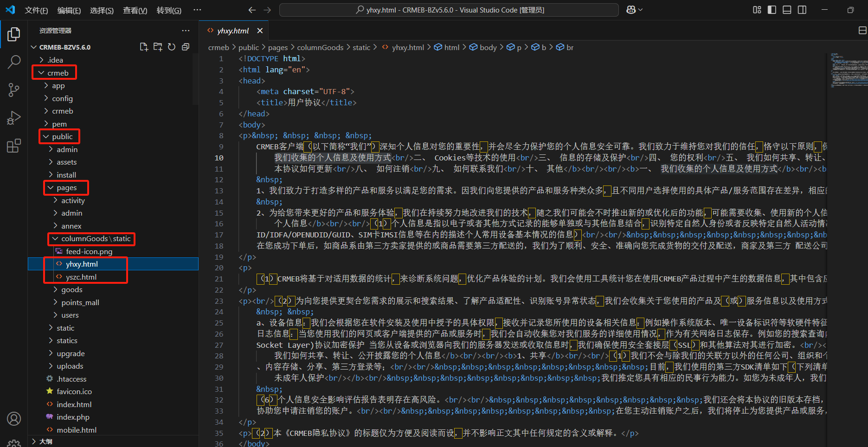Expand the 大纲 outline section
868x447 pixels.
[113, 441]
